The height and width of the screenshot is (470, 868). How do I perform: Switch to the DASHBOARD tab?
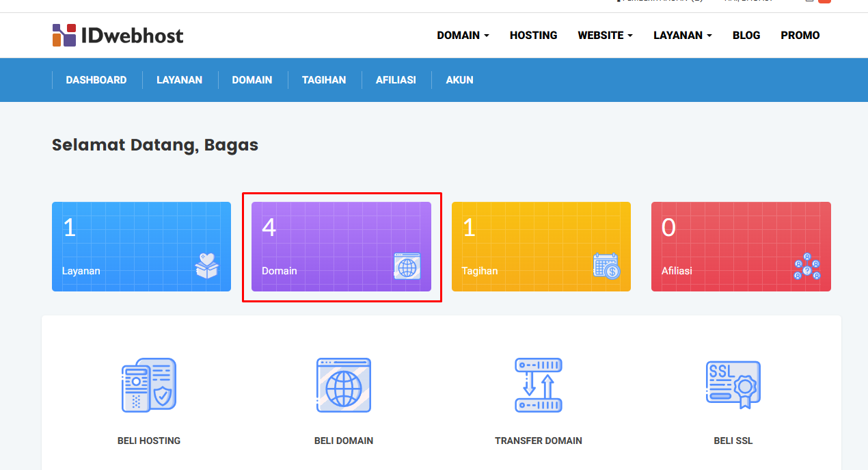(96, 80)
